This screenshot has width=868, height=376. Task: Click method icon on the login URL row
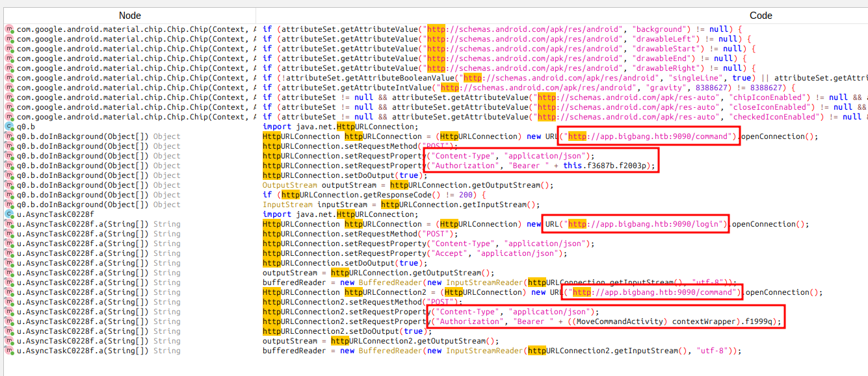[9, 224]
